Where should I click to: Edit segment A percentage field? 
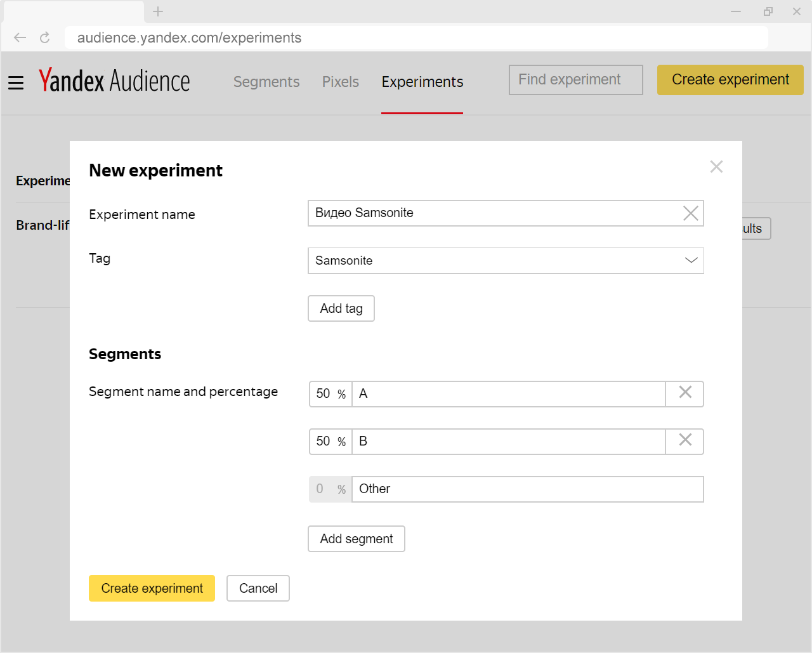(324, 394)
